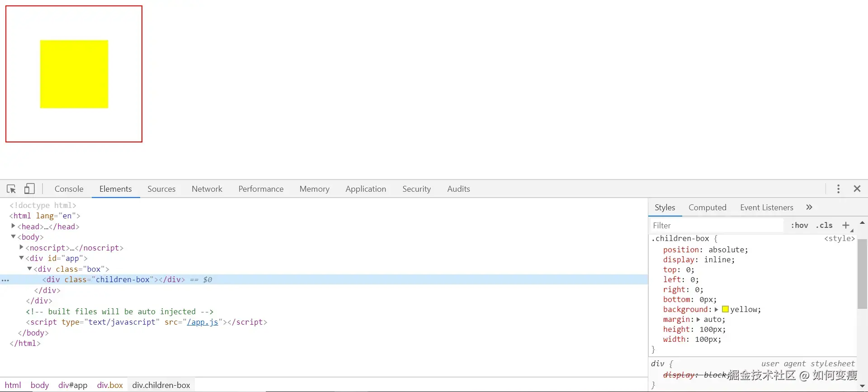The image size is (868, 392).
Task: Click the top: 0 declaration
Action: (679, 269)
